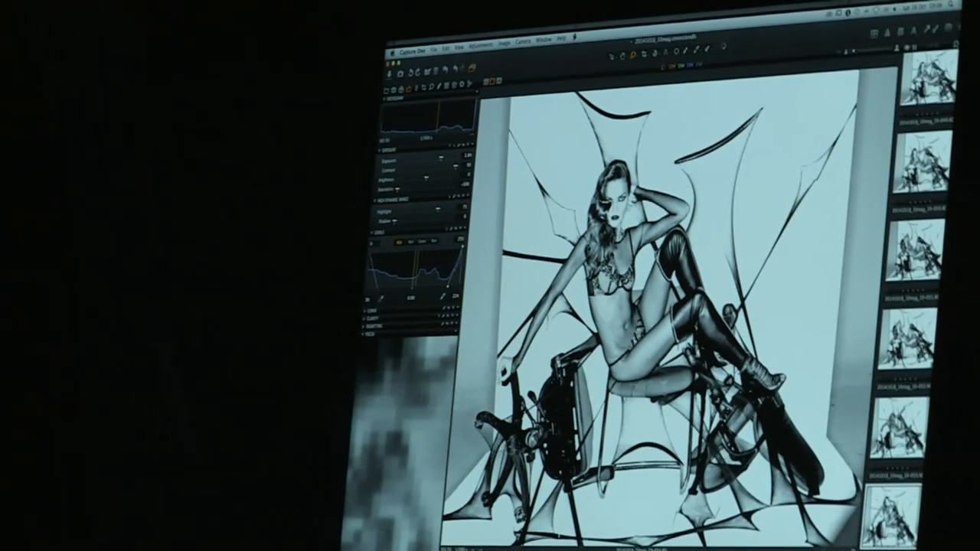
Task: Switch Levels to the RGB channel tab
Action: (x=399, y=242)
